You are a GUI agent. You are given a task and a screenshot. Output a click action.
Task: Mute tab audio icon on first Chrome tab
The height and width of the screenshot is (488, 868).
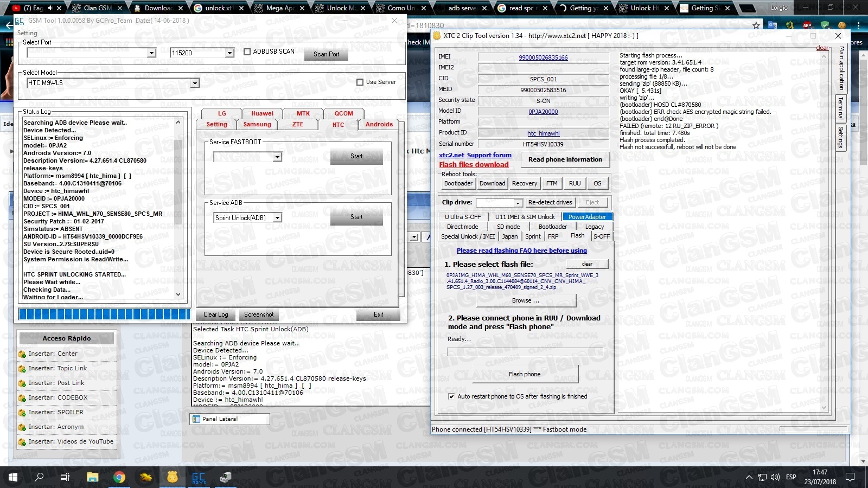[x=51, y=8]
